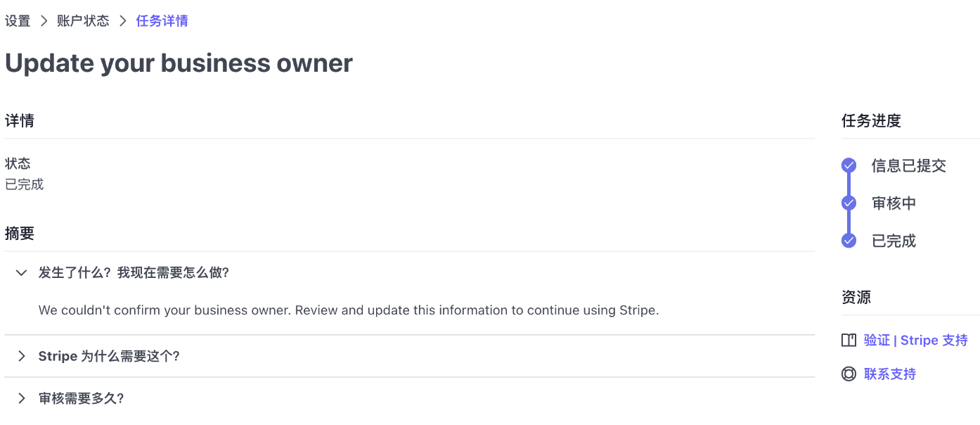This screenshot has height=425, width=980.
Task: Click the 联系支持 link
Action: [889, 374]
